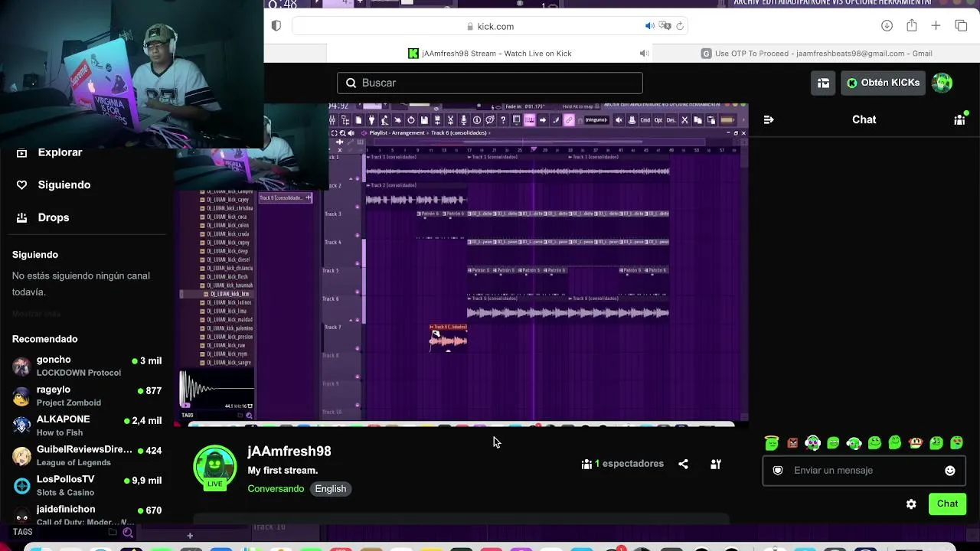This screenshot has height=551, width=980.
Task: Click the scissors icon beside the FL microphone icon
Action: 451,120
